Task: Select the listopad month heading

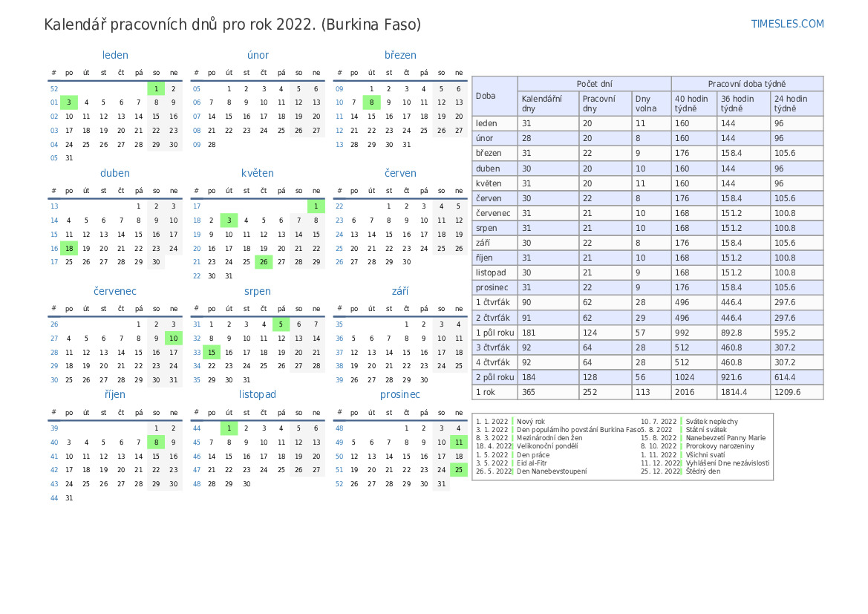Action: [x=258, y=394]
